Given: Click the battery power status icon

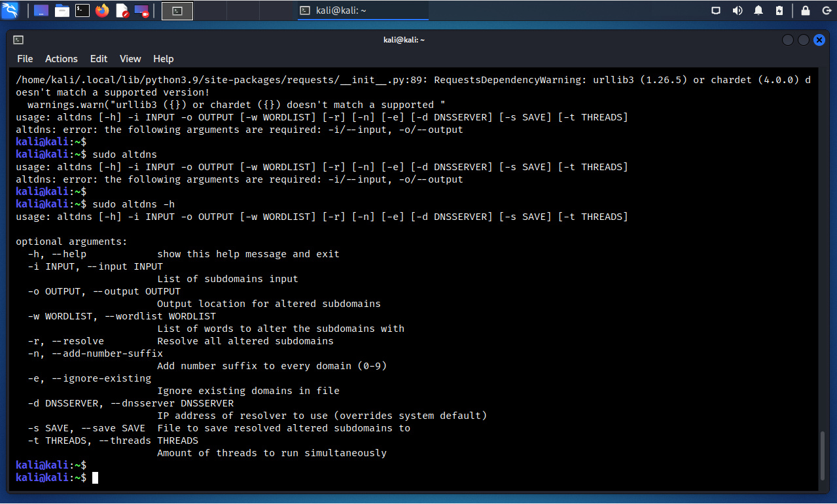Looking at the screenshot, I should [x=779, y=10].
